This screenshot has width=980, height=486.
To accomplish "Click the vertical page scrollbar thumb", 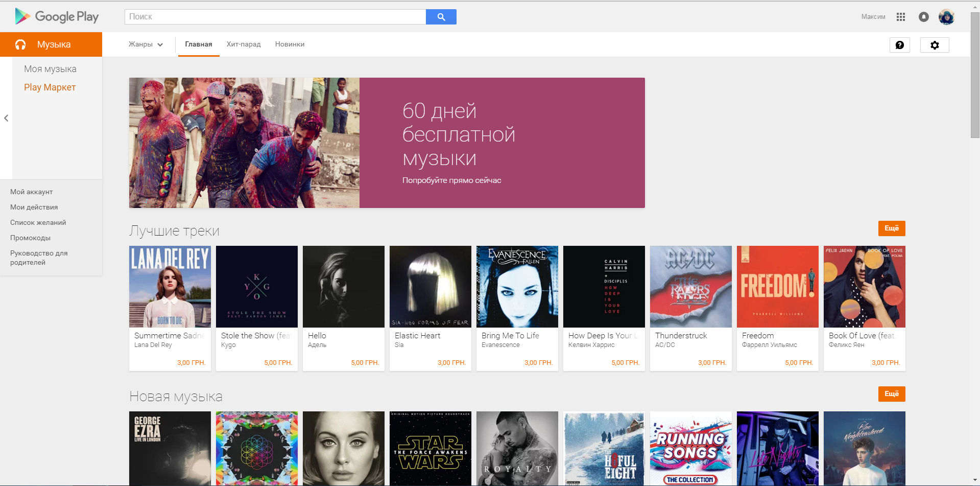I will (x=974, y=77).
